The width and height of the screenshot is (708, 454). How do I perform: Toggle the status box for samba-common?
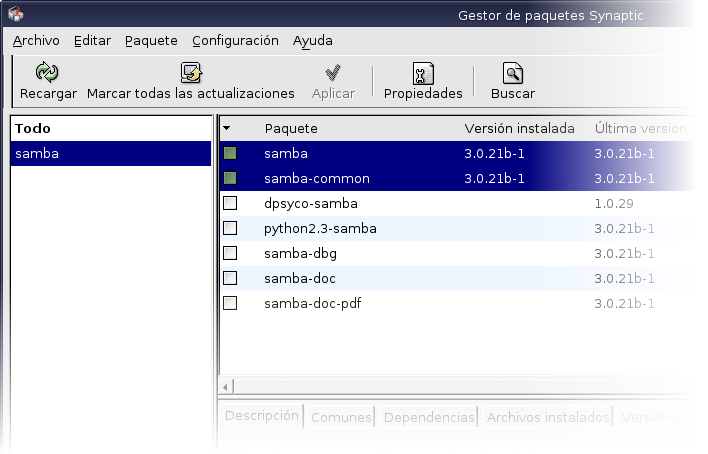coord(230,178)
